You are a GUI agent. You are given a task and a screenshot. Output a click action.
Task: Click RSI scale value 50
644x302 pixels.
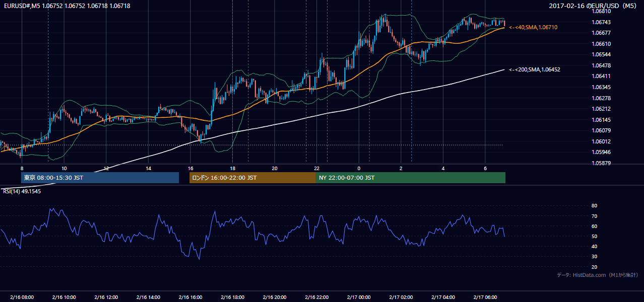coord(594,237)
